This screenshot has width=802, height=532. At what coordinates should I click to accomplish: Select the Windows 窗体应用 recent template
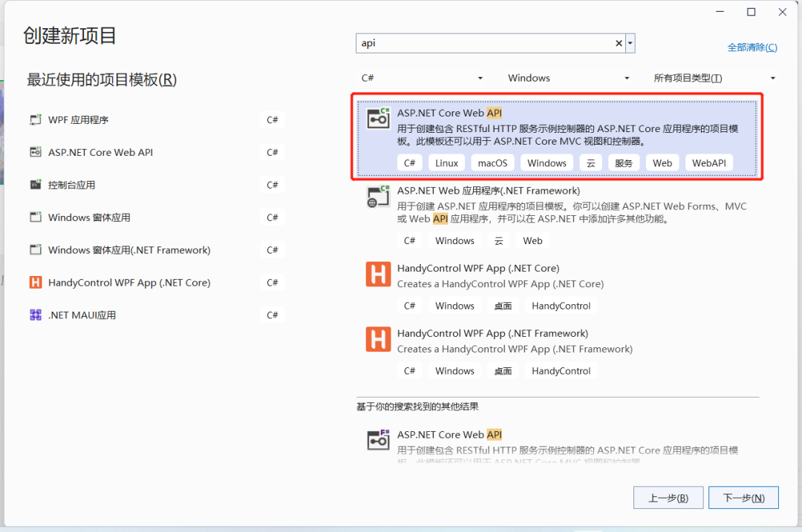(x=156, y=217)
